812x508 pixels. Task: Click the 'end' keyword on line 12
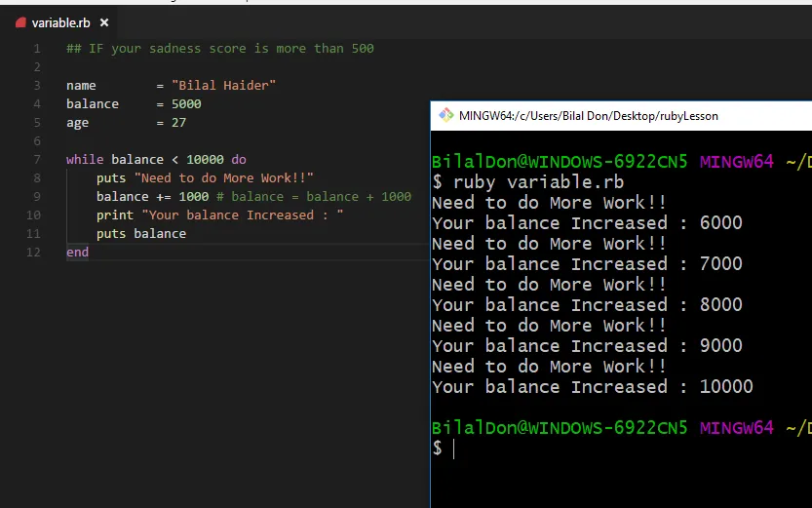tap(78, 253)
